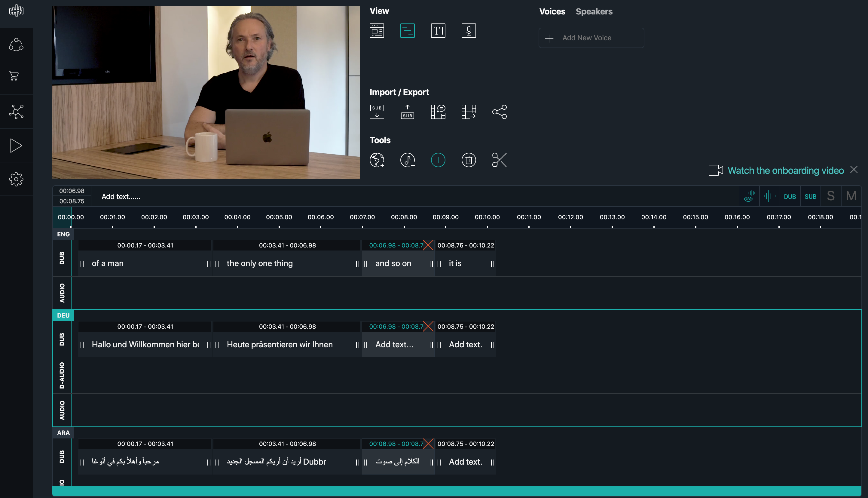Open the onboarding video link

coord(785,170)
